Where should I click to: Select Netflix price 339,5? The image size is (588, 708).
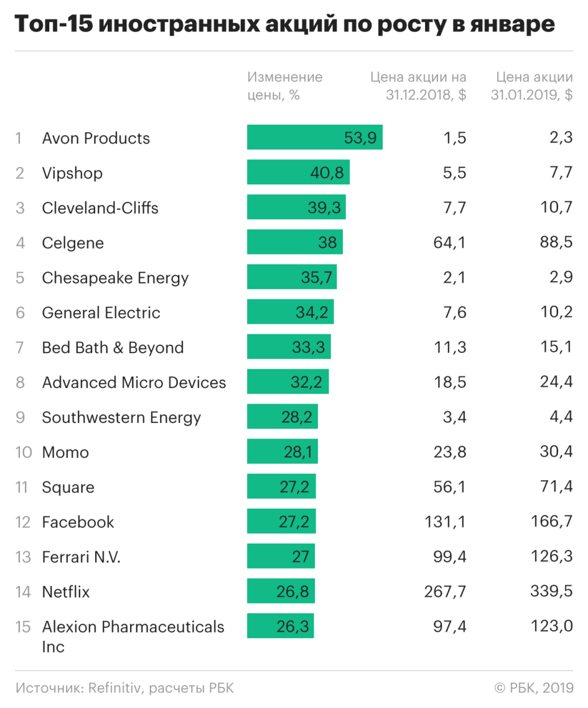[x=551, y=591]
